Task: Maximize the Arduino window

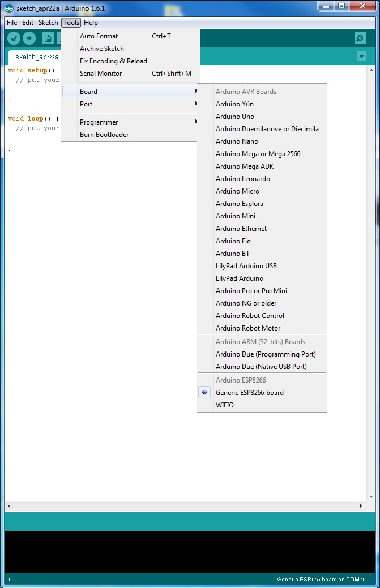Action: pos(341,6)
